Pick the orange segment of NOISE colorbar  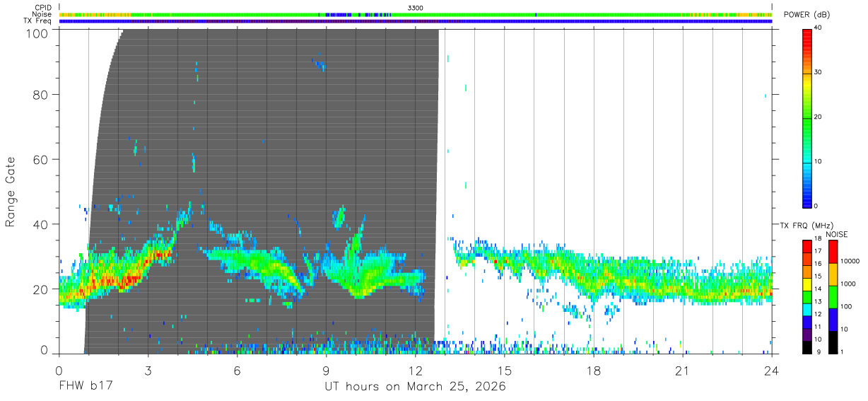(x=833, y=274)
